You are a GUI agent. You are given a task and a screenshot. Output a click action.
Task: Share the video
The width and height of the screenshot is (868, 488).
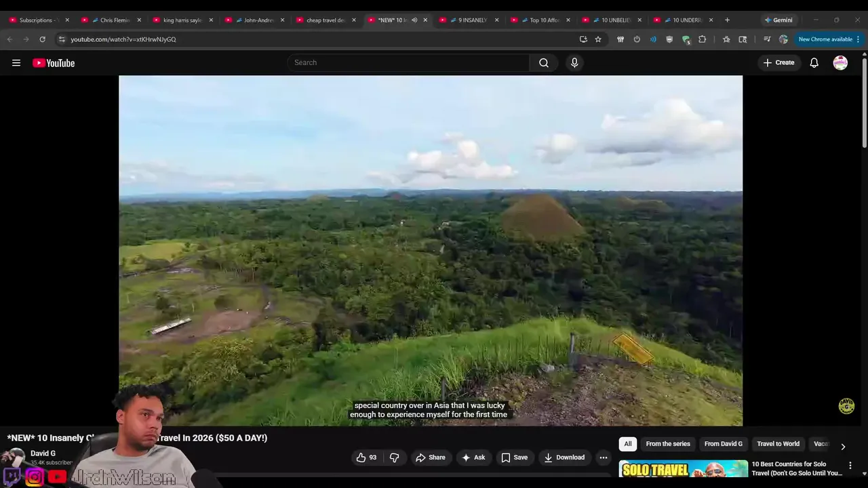point(431,457)
